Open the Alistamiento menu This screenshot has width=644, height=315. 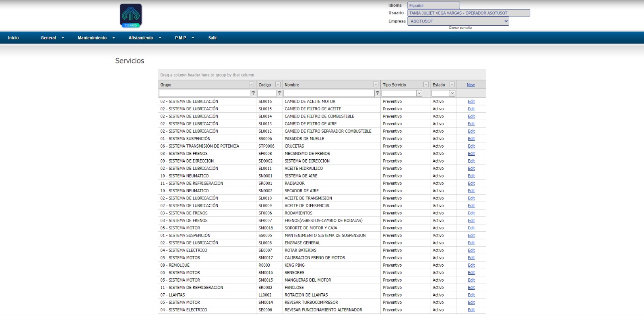coord(144,38)
